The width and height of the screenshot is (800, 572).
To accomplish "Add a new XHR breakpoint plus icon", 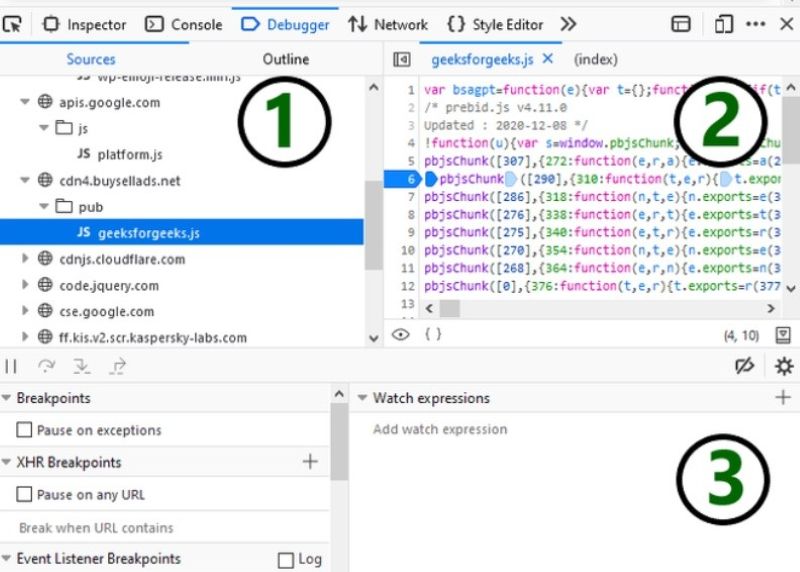I will click(x=310, y=462).
